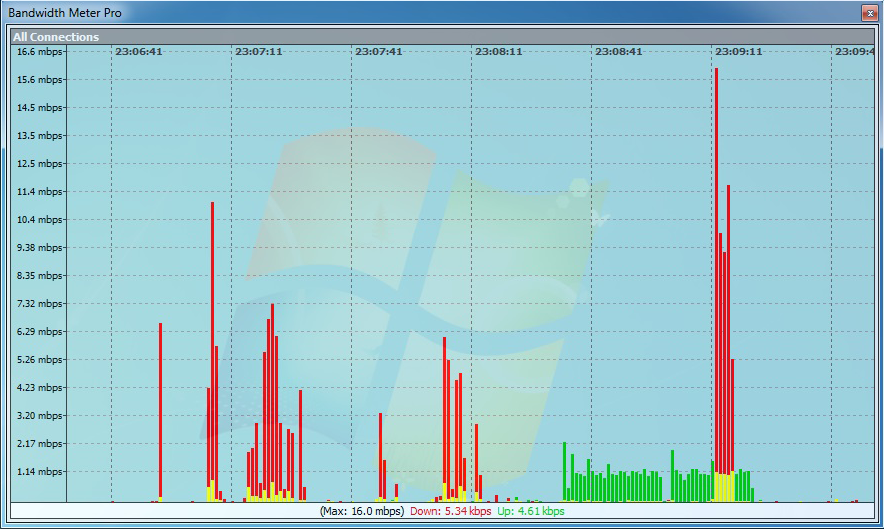The width and height of the screenshot is (884, 529).
Task: Click the 23:09:11 time label
Action: point(739,51)
